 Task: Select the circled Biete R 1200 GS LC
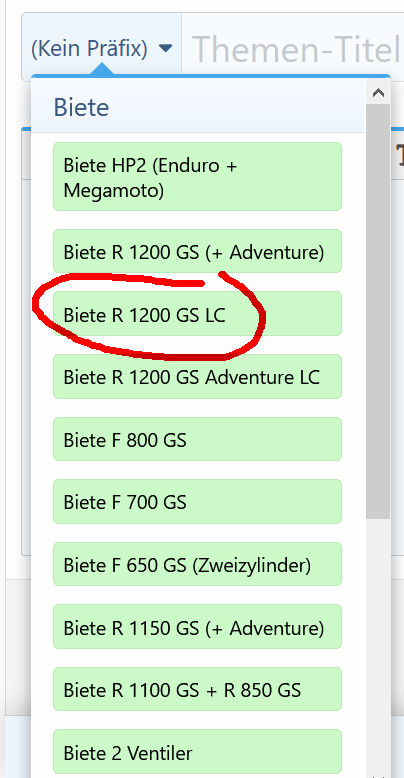(198, 314)
